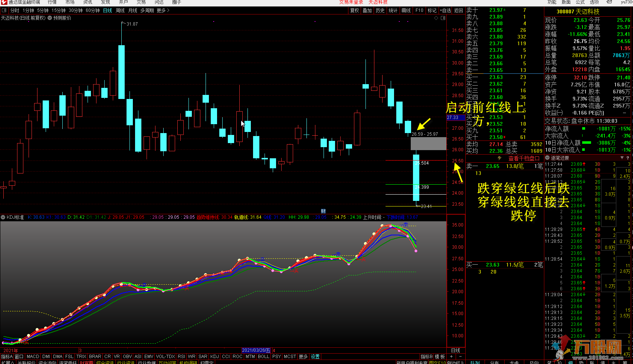633x364 pixels.
Task: Click the 31.87 high price label
Action: pyautogui.click(x=132, y=24)
